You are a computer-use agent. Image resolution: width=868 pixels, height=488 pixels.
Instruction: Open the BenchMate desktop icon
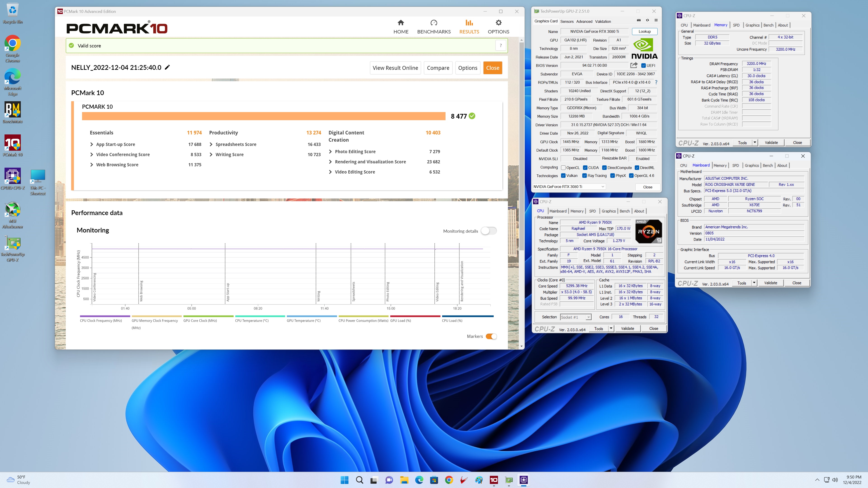point(12,113)
